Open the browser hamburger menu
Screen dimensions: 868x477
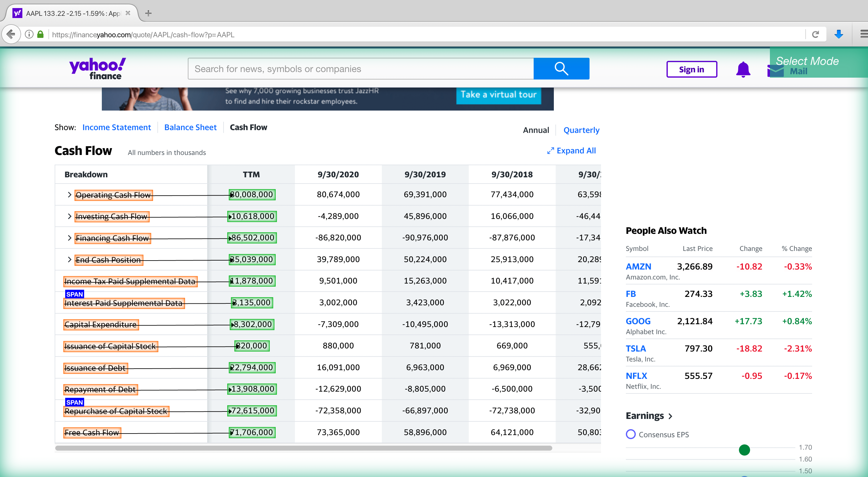[864, 34]
